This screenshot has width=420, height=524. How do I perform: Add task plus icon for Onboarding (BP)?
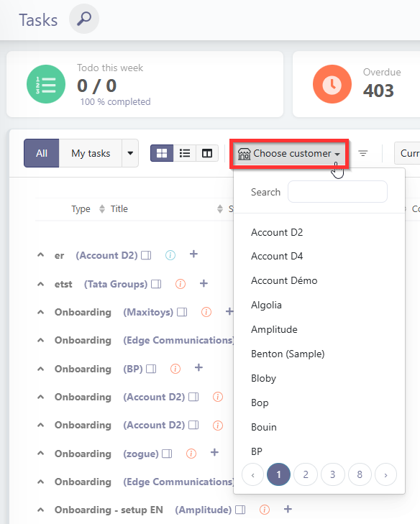coord(198,367)
